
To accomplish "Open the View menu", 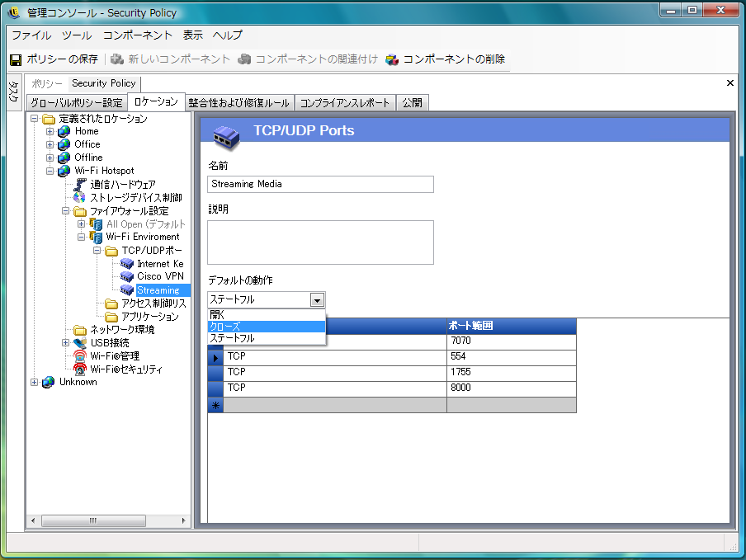I will [192, 35].
